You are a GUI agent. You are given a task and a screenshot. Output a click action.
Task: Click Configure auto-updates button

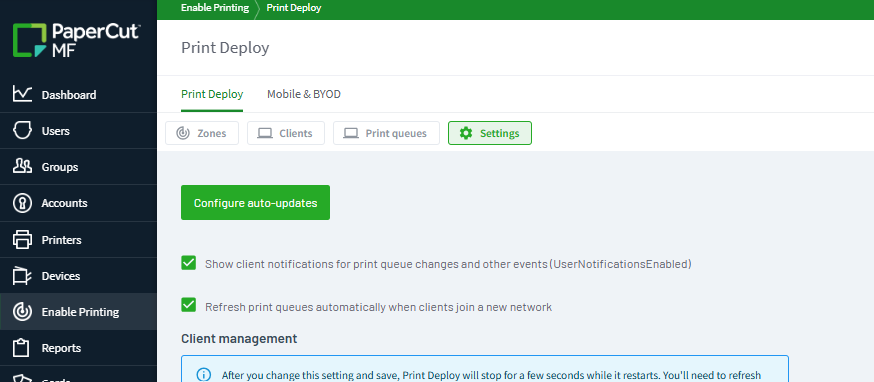pyautogui.click(x=255, y=202)
